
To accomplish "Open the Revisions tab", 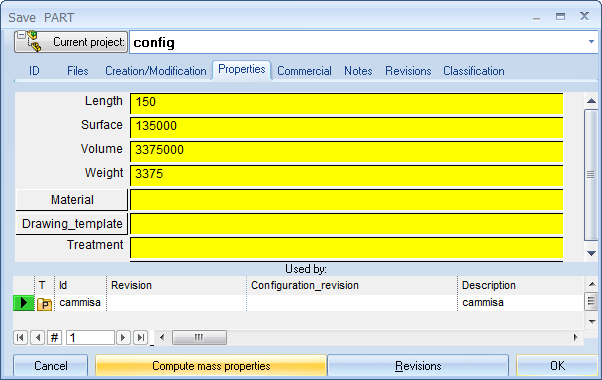I will [x=408, y=71].
